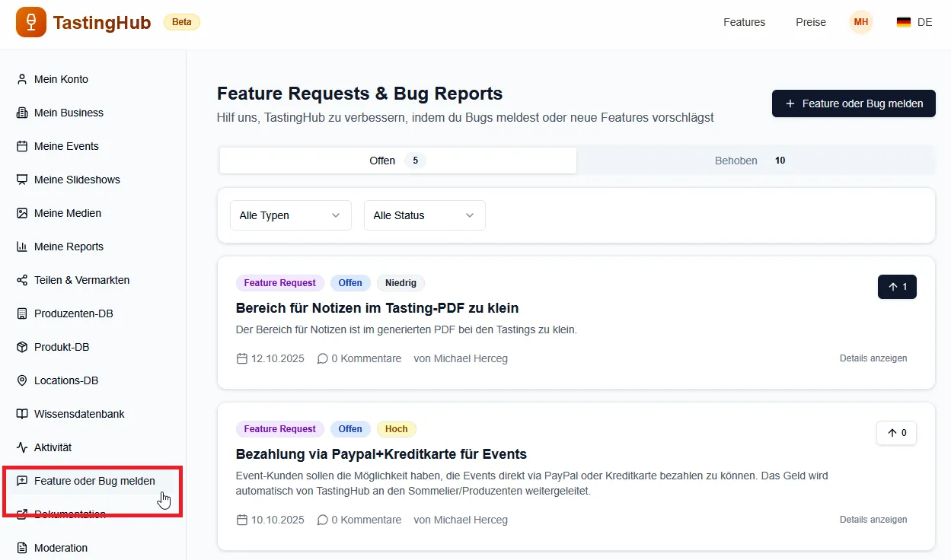Image resolution: width=951 pixels, height=560 pixels.
Task: Click the MH user avatar
Action: point(860,22)
